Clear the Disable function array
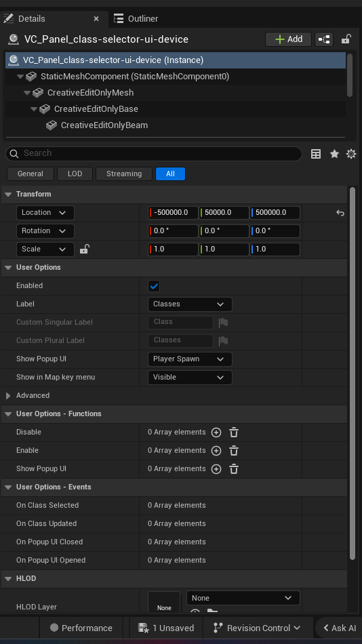Viewport: 362px width, 644px height. [x=234, y=432]
